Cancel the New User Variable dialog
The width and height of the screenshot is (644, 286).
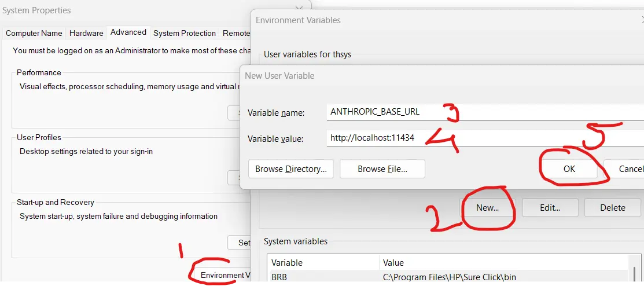coord(627,169)
